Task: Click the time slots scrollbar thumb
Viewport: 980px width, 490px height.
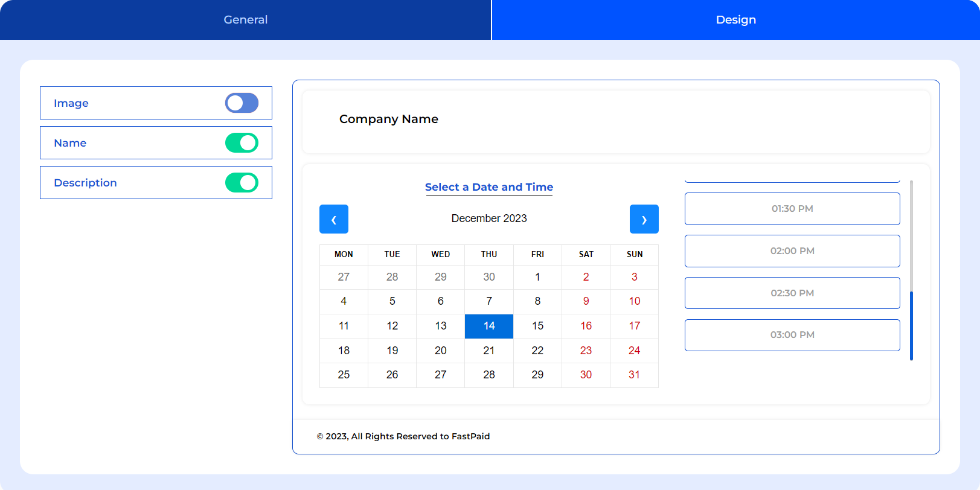Action: pyautogui.click(x=911, y=326)
